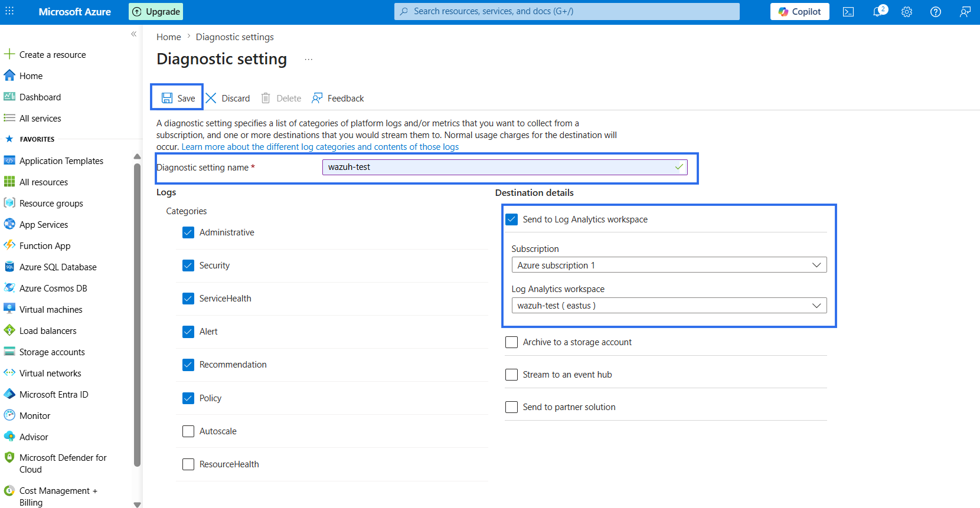Check the ResourceHealth log category
Viewport: 980px width, 508px height.
click(x=188, y=464)
